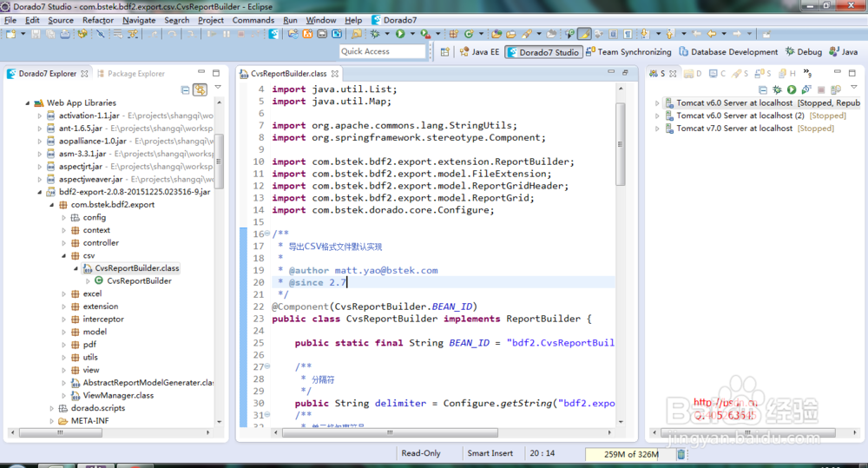Select ViewManager.class in explorer
This screenshot has height=468, width=868.
pyautogui.click(x=112, y=395)
